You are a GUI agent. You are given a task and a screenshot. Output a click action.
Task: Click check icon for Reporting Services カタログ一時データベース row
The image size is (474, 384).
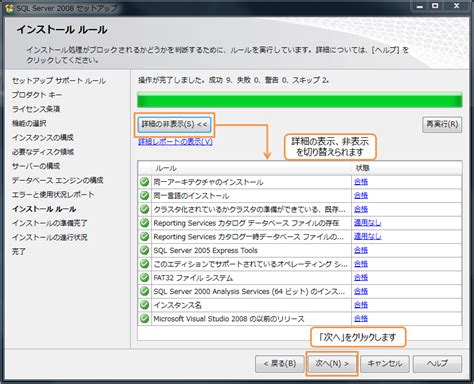point(144,236)
